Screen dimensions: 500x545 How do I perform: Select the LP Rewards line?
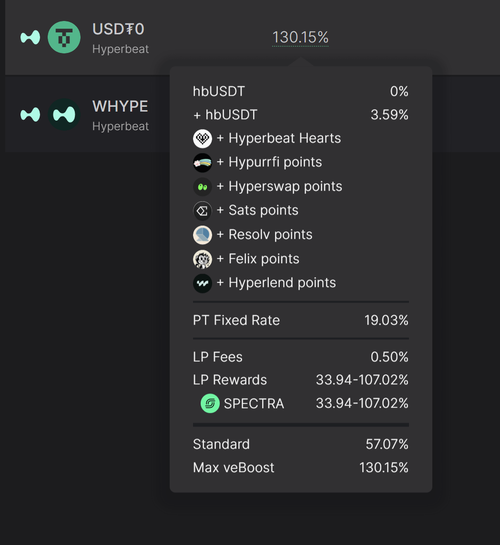[301, 380]
